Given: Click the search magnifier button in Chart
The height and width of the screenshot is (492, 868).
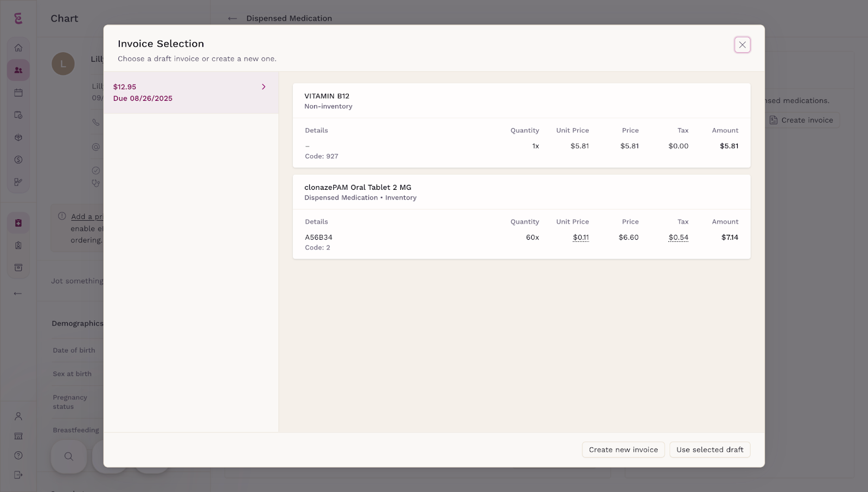Looking at the screenshot, I should (69, 456).
